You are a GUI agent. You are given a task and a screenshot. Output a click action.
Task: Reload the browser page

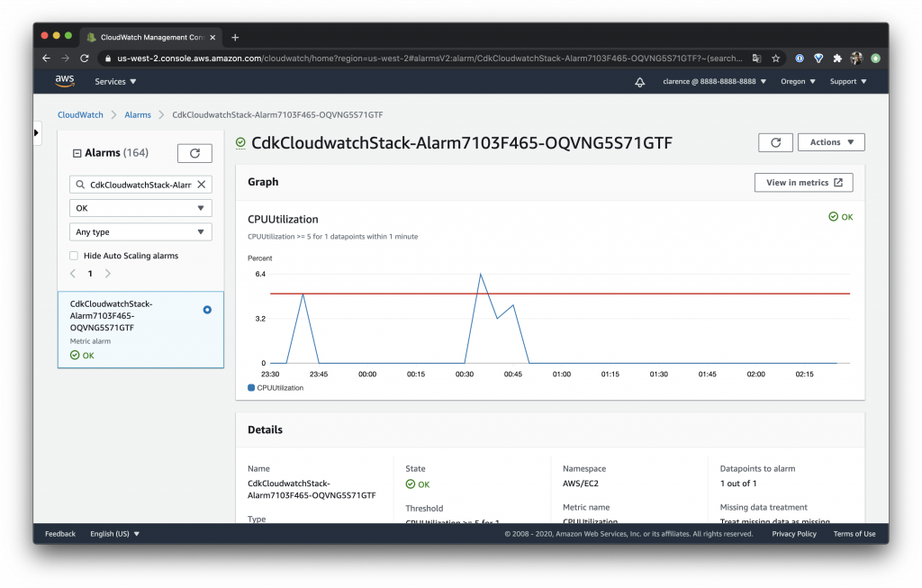tap(84, 59)
